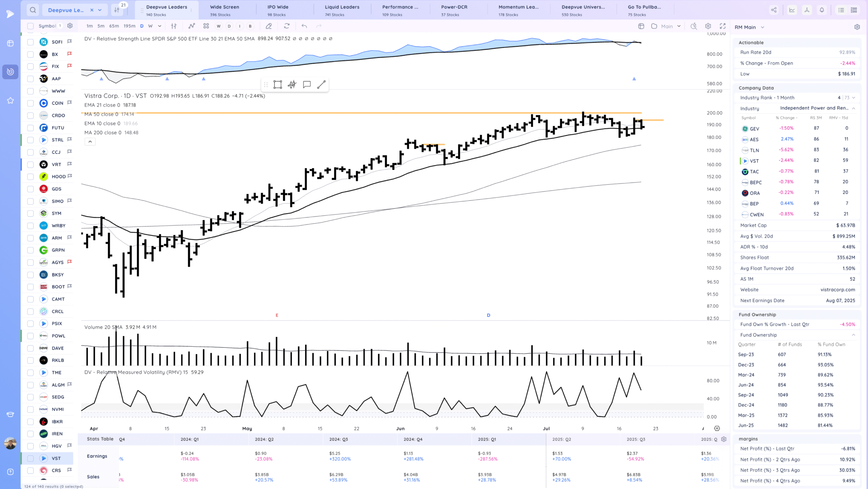Image resolution: width=868 pixels, height=489 pixels.
Task: Check the COIN row checkbox
Action: point(31,103)
